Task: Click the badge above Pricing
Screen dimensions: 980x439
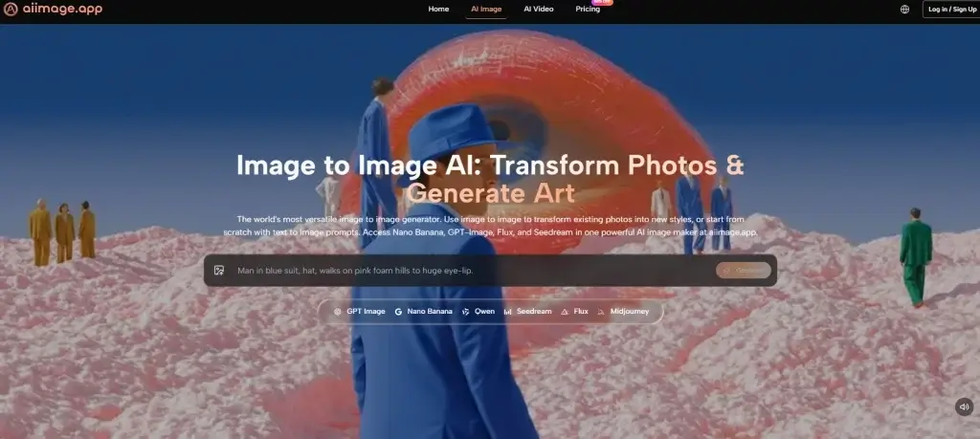Action: coord(602,2)
